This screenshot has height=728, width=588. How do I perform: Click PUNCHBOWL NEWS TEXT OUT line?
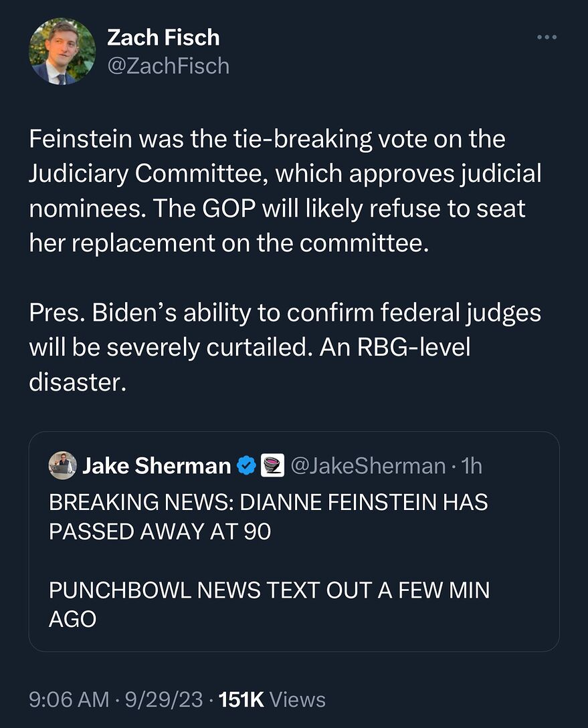[x=269, y=590]
